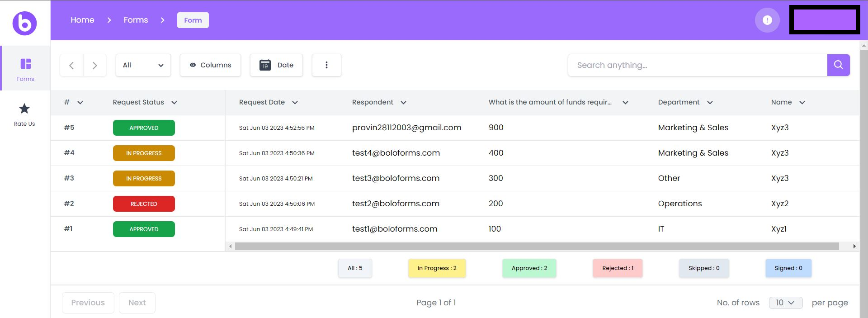Navigate to Home in the breadcrumb
The width and height of the screenshot is (868, 318).
point(82,20)
